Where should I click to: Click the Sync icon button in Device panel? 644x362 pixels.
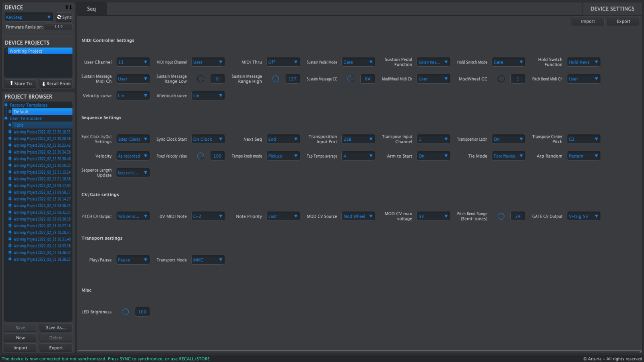[x=64, y=17]
